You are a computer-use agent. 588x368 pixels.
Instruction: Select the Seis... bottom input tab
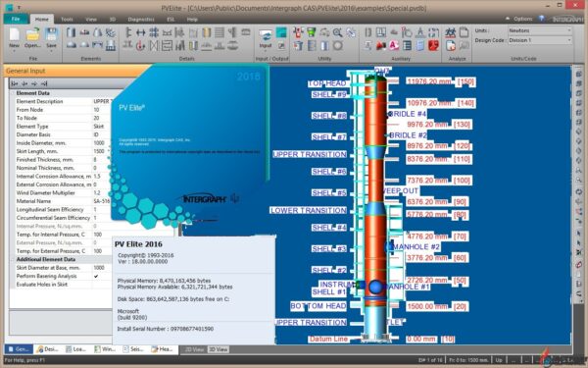pos(133,349)
